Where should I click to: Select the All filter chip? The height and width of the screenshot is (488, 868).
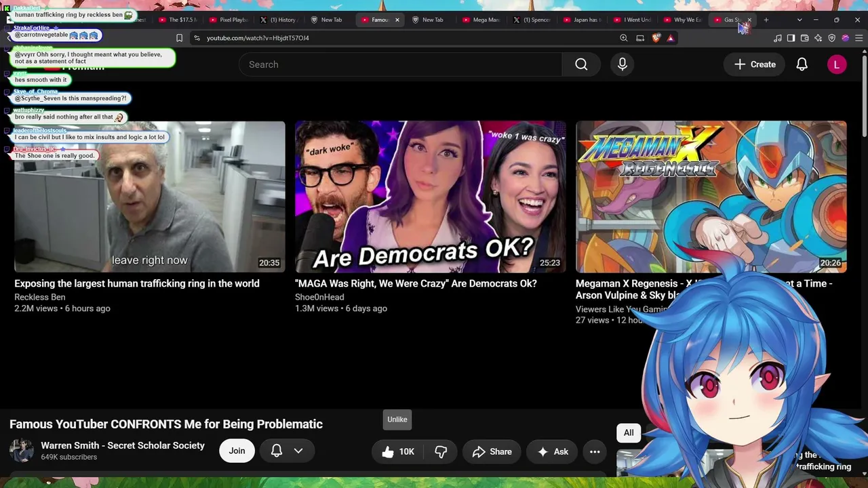tap(629, 433)
